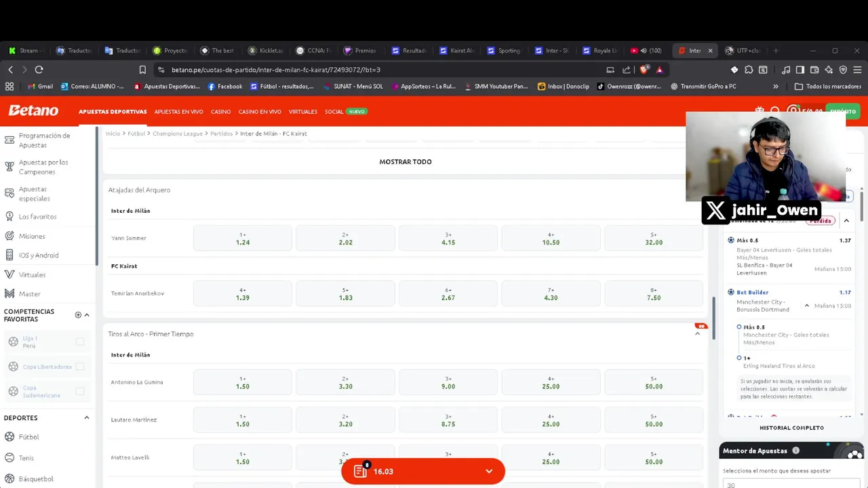Open the bookmarks bar apps grid
This screenshot has height=488, width=868.
[x=9, y=86]
